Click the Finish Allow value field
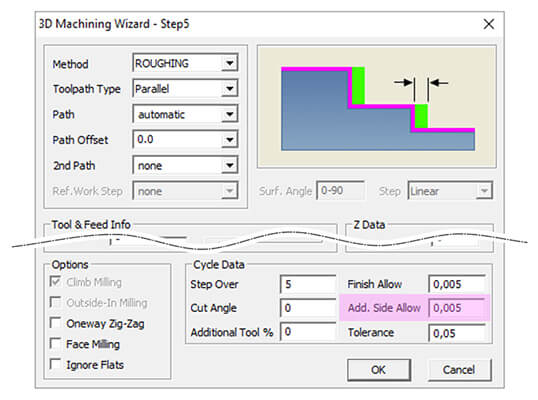The image size is (538, 400). (x=457, y=284)
